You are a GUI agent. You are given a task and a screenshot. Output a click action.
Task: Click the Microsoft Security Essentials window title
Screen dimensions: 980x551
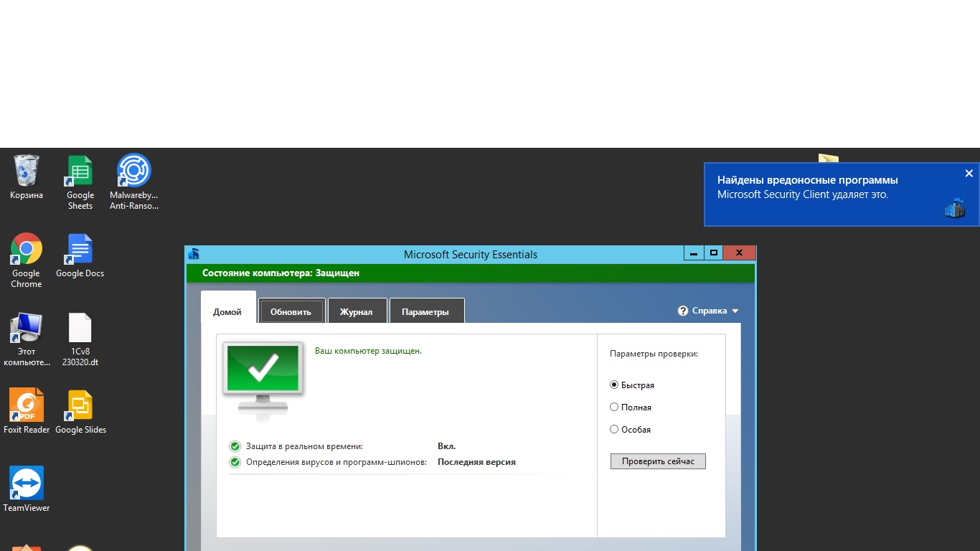click(x=471, y=255)
